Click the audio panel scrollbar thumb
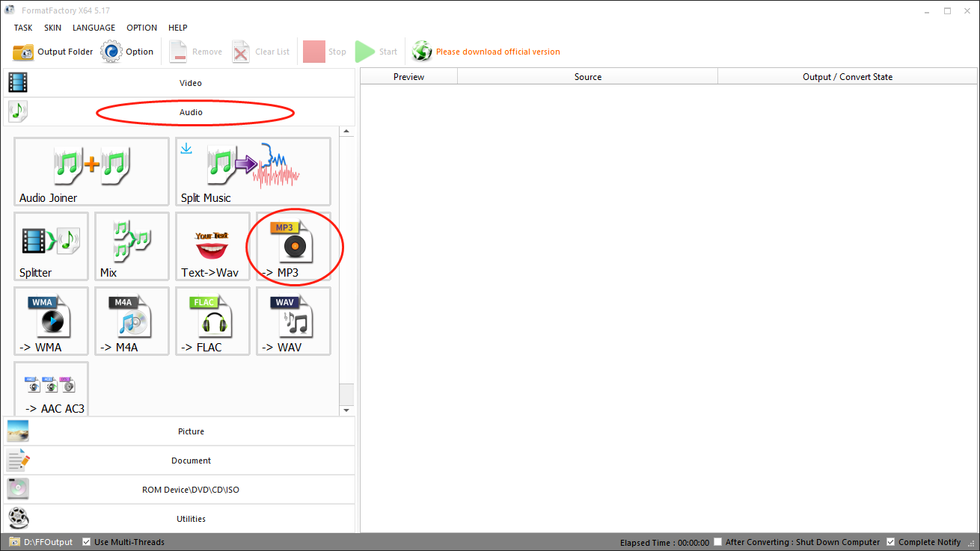980x551 pixels. pos(346,394)
